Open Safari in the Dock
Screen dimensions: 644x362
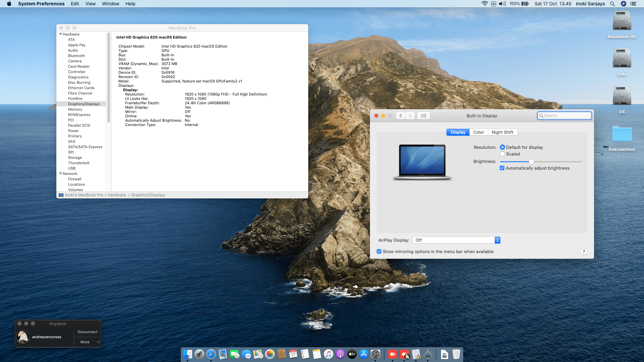coord(211,354)
